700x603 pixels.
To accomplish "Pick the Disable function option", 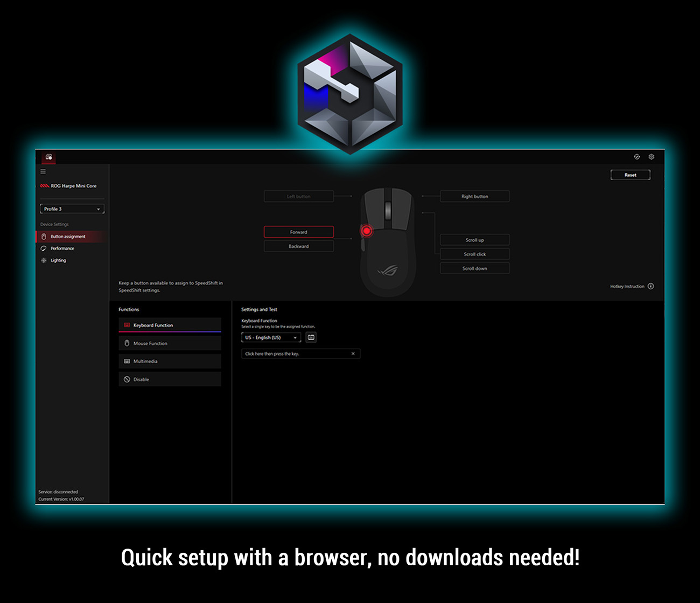I will [x=170, y=379].
